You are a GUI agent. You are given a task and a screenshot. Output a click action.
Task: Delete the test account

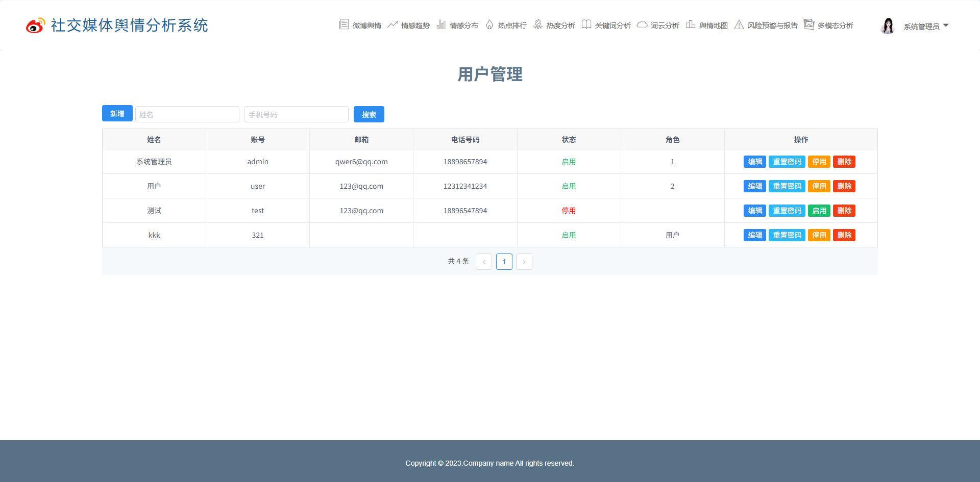coord(844,211)
